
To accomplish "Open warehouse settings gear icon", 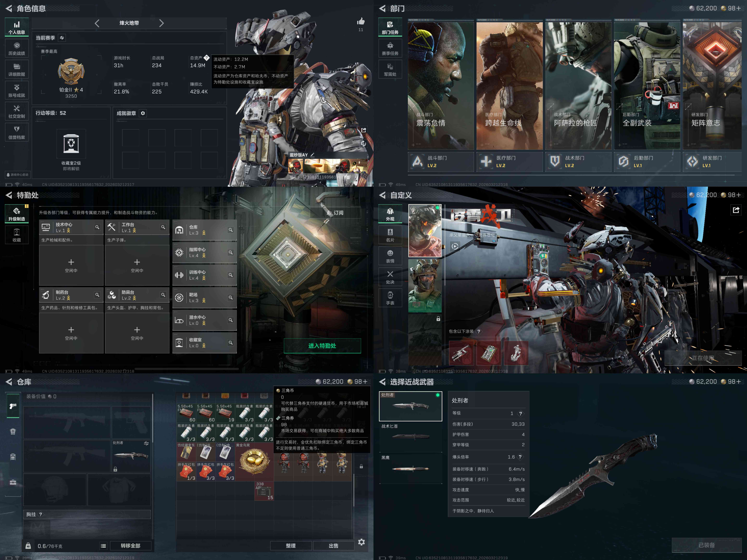I will [x=361, y=542].
